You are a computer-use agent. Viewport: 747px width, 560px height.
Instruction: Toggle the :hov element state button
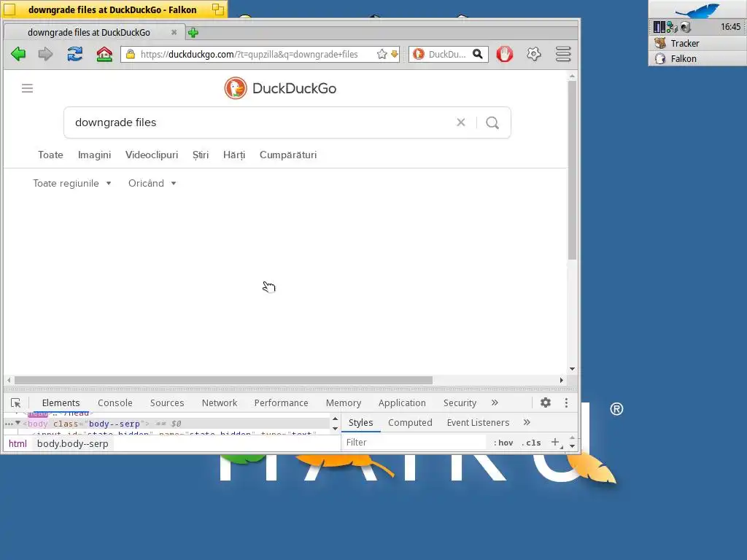pyautogui.click(x=503, y=443)
